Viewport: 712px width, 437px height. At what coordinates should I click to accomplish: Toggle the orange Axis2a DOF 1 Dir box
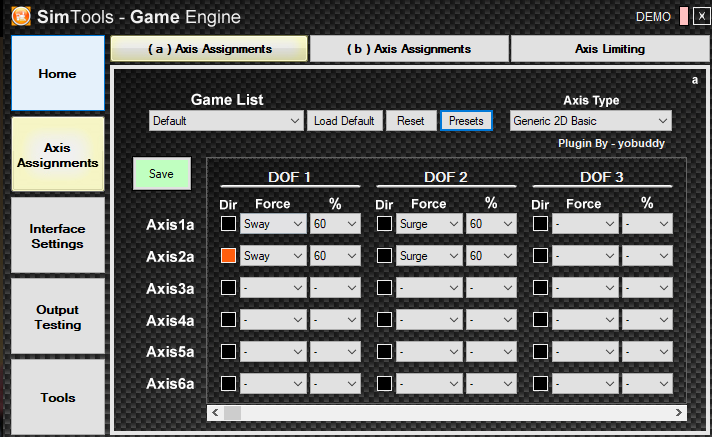click(228, 255)
